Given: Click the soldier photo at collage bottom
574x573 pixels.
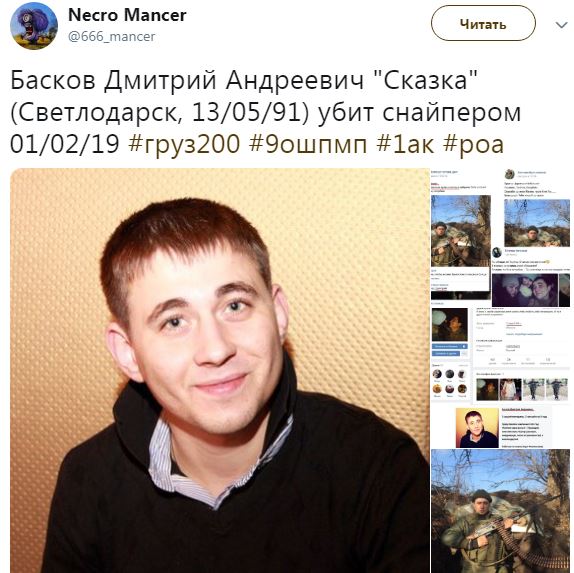Looking at the screenshot, I should click(x=500, y=511).
